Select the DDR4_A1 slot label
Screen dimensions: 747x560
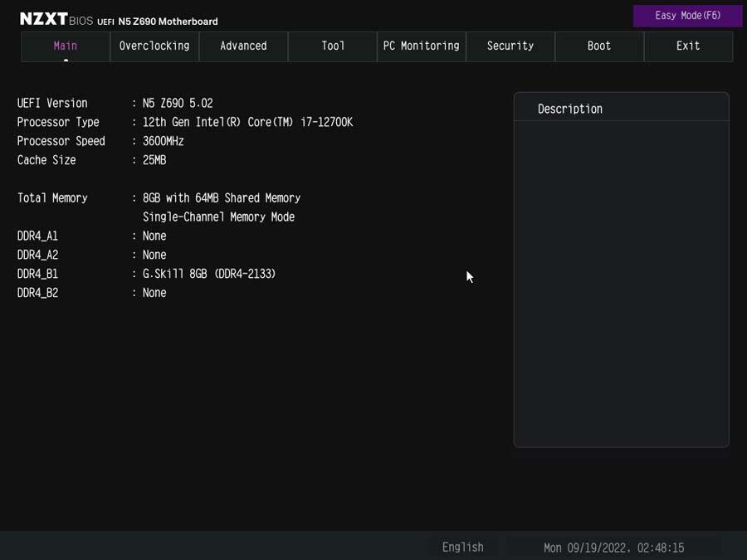[x=37, y=236]
